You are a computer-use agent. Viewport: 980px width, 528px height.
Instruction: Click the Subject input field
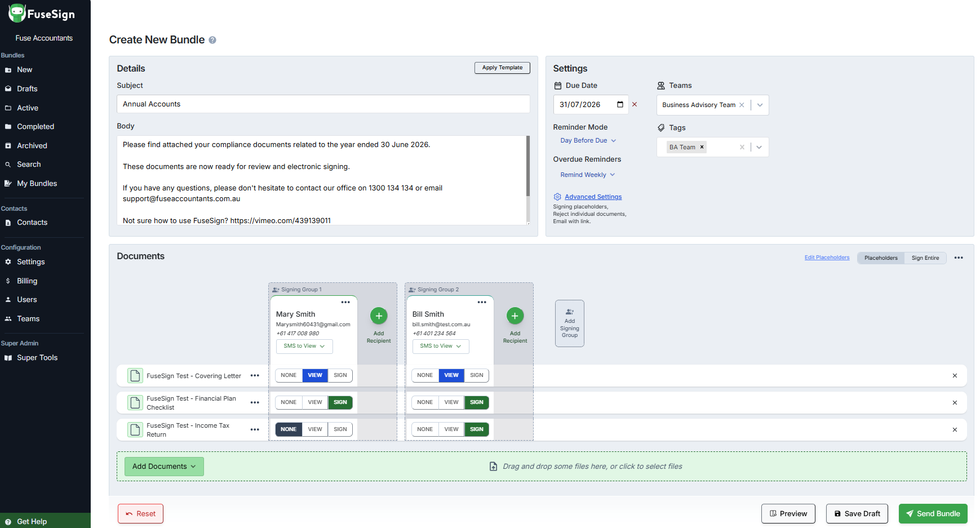(323, 104)
